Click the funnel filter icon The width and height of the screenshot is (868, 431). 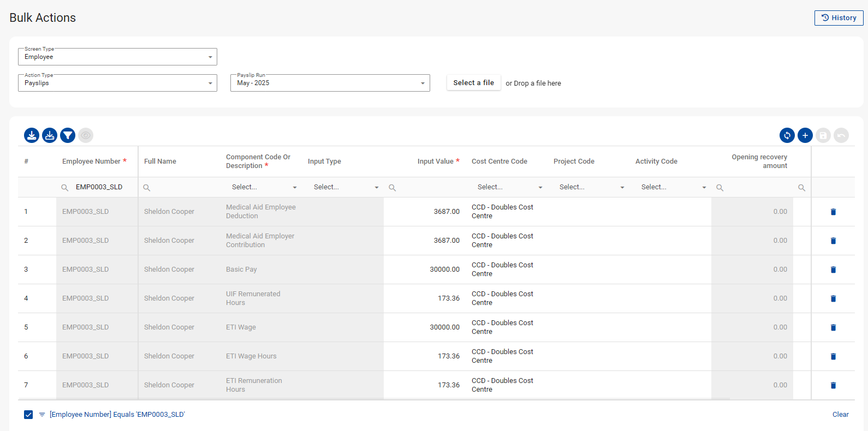pyautogui.click(x=68, y=135)
